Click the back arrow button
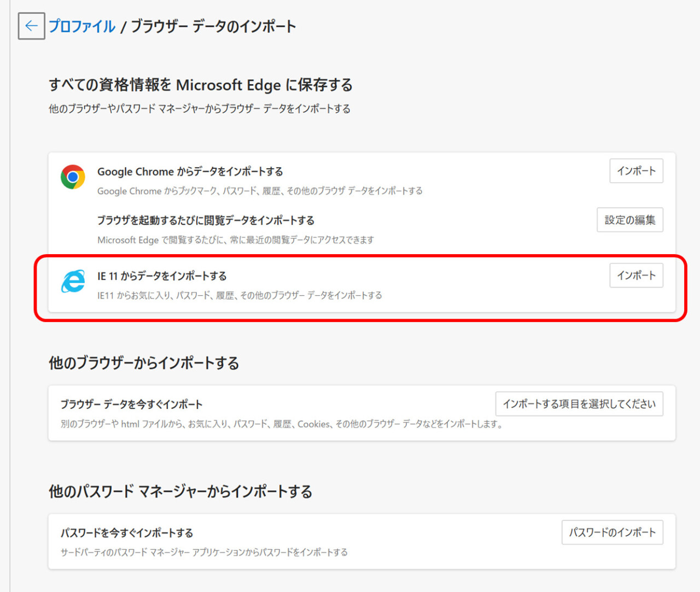The height and width of the screenshot is (592, 700). point(31,26)
